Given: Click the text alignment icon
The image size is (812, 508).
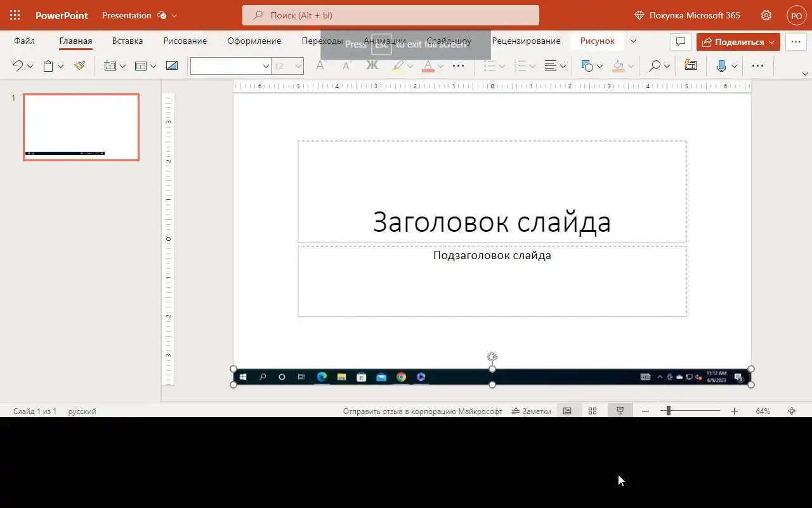Looking at the screenshot, I should (x=551, y=65).
